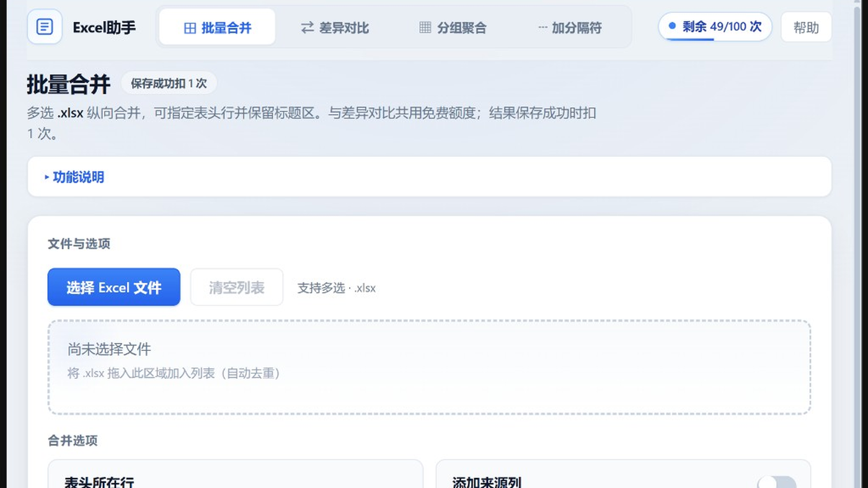Viewport: 868px width, 488px height.
Task: Click the 加分隔符 dots icon
Action: click(542, 27)
